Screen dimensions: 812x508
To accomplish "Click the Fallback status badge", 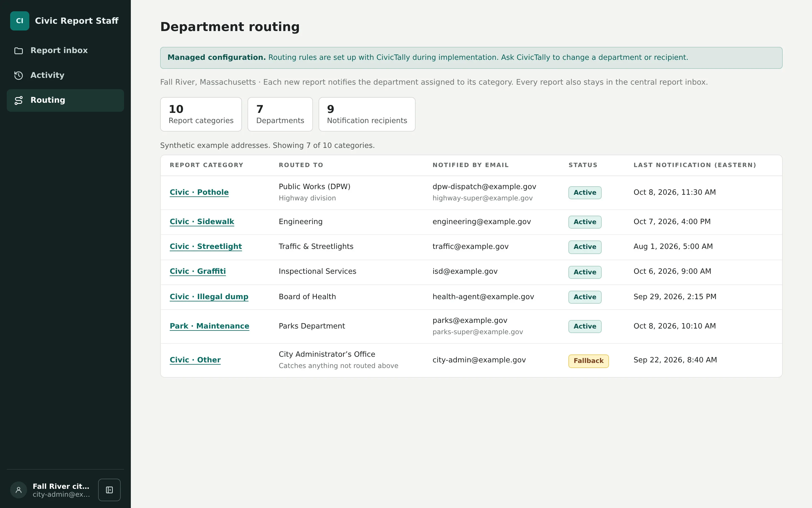I will (x=588, y=361).
